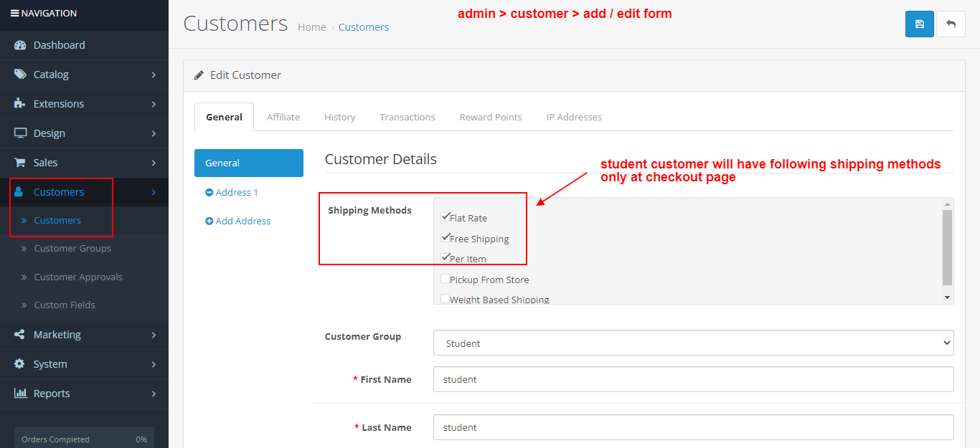Open the Reward Points tab
980x448 pixels.
coord(490,116)
